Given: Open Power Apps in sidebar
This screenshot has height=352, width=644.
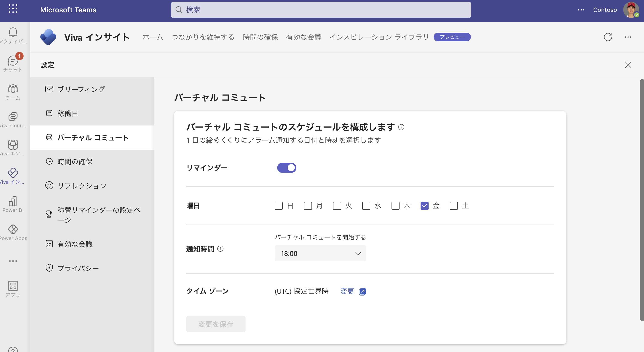Looking at the screenshot, I should [x=13, y=229].
